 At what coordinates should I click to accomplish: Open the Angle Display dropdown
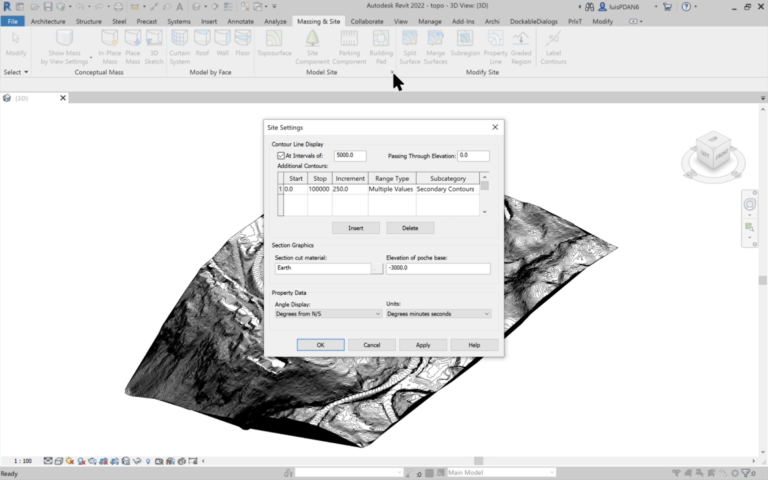click(x=328, y=313)
